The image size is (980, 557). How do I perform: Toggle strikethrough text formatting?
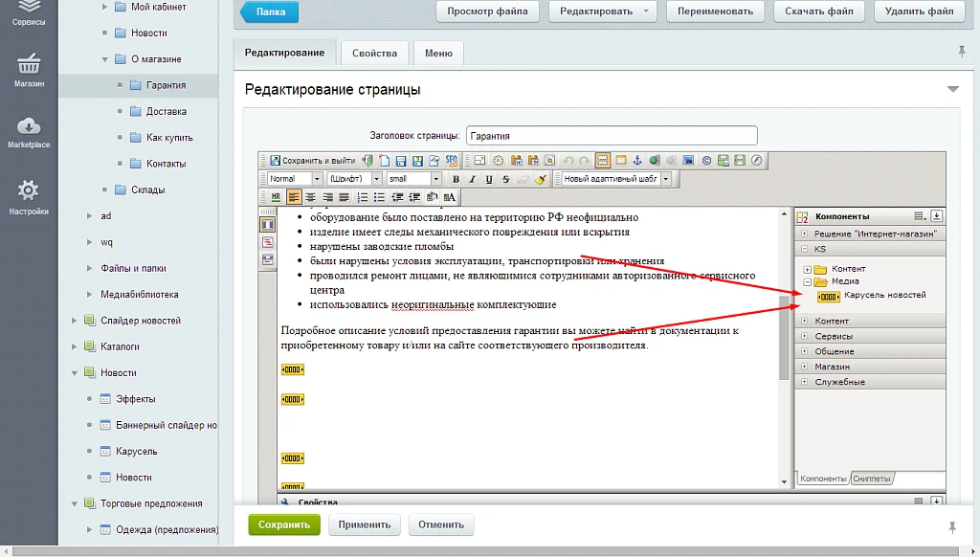505,179
